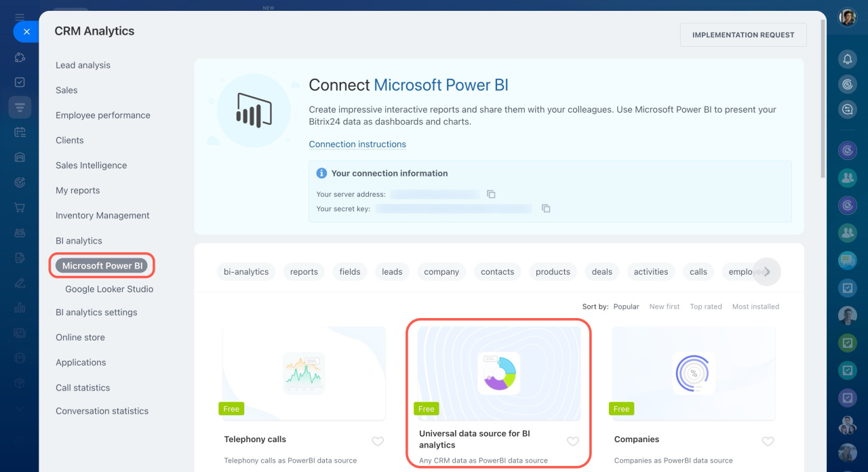Favorite the Telephony calls app heart
Image resolution: width=868 pixels, height=472 pixels.
(x=378, y=441)
